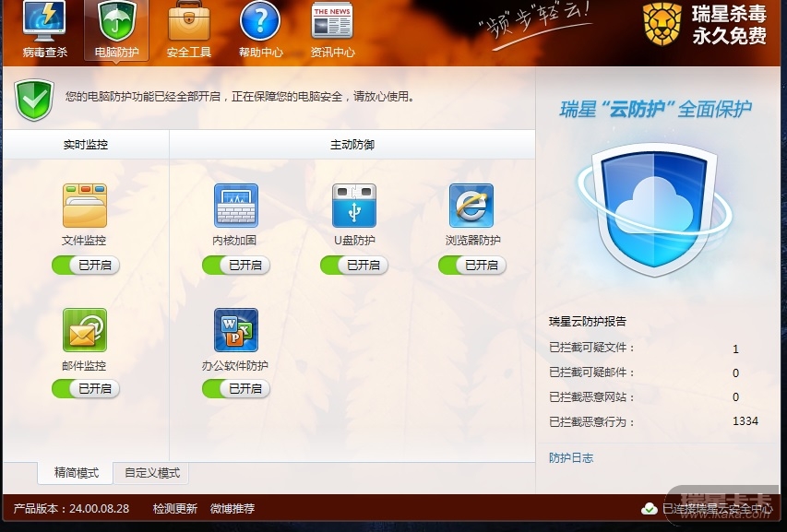
Task: Switch to the 自定义模式 tab
Action: tap(151, 473)
